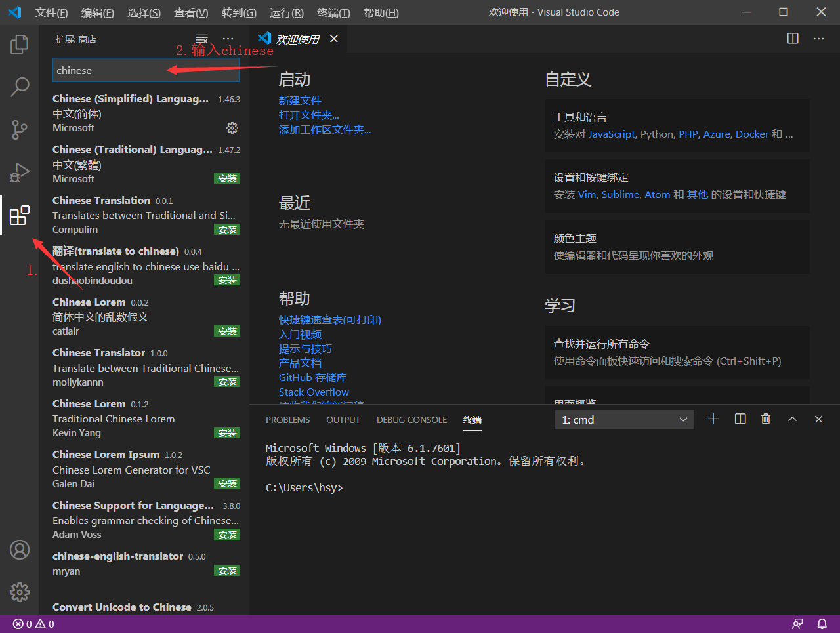The width and height of the screenshot is (840, 633).
Task: Install the Chinese Translation extension
Action: [x=227, y=230]
